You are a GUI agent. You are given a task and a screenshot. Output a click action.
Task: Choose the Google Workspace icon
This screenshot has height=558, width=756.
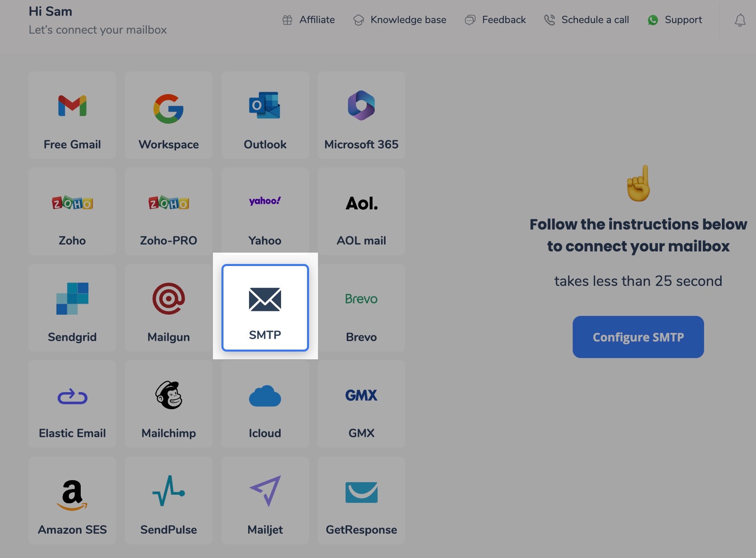click(x=168, y=107)
